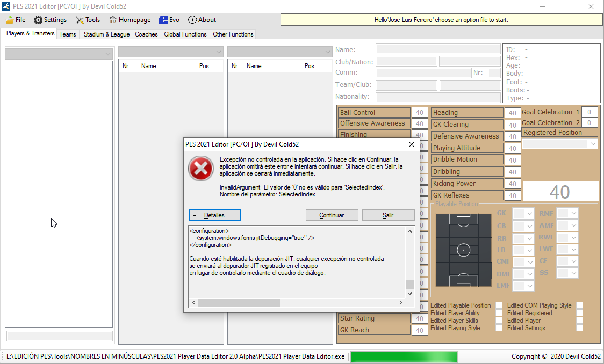This screenshot has width=604, height=364.
Task: Select the Coaches tab
Action: [146, 34]
